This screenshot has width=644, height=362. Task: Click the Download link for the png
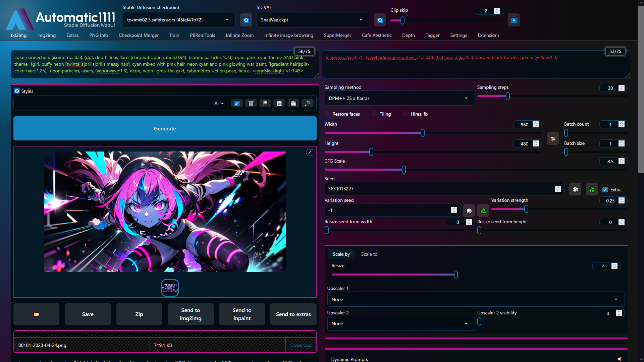(301, 345)
